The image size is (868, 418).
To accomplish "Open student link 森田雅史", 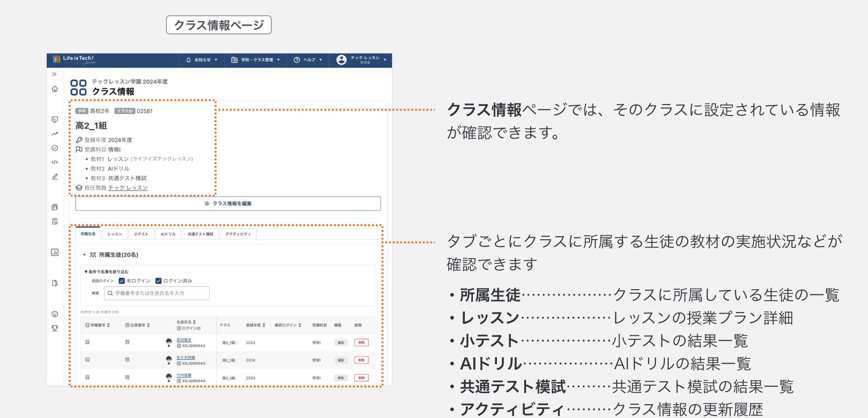I will [x=184, y=340].
